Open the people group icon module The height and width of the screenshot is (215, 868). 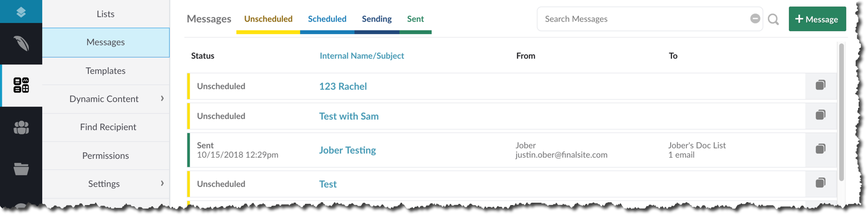(21, 128)
